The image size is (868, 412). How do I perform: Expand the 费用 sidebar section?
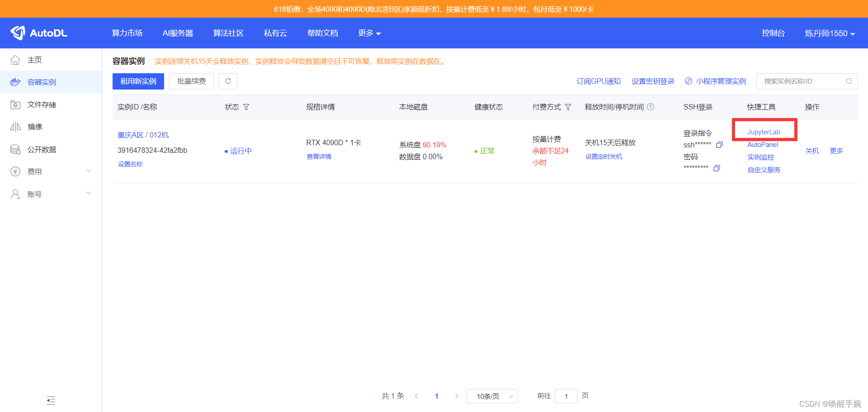tap(89, 171)
